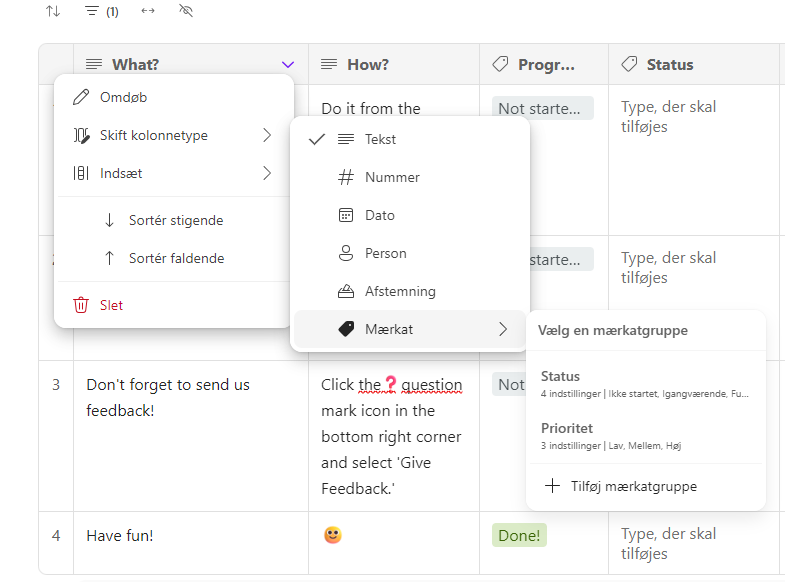Select the Dato column type
Image resolution: width=785 pixels, height=582 pixels.
(410, 215)
